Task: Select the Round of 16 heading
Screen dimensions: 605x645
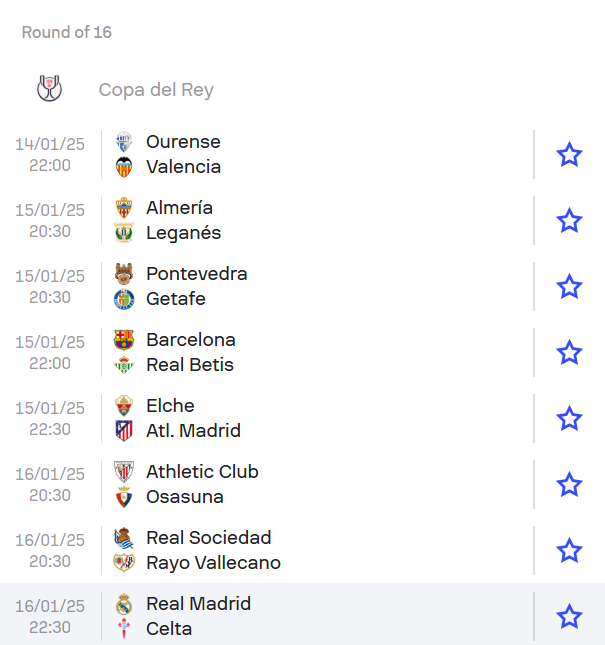Action: click(67, 32)
